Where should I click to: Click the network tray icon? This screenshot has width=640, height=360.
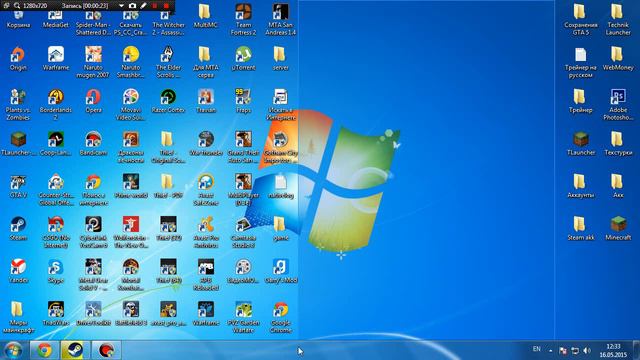click(575, 351)
